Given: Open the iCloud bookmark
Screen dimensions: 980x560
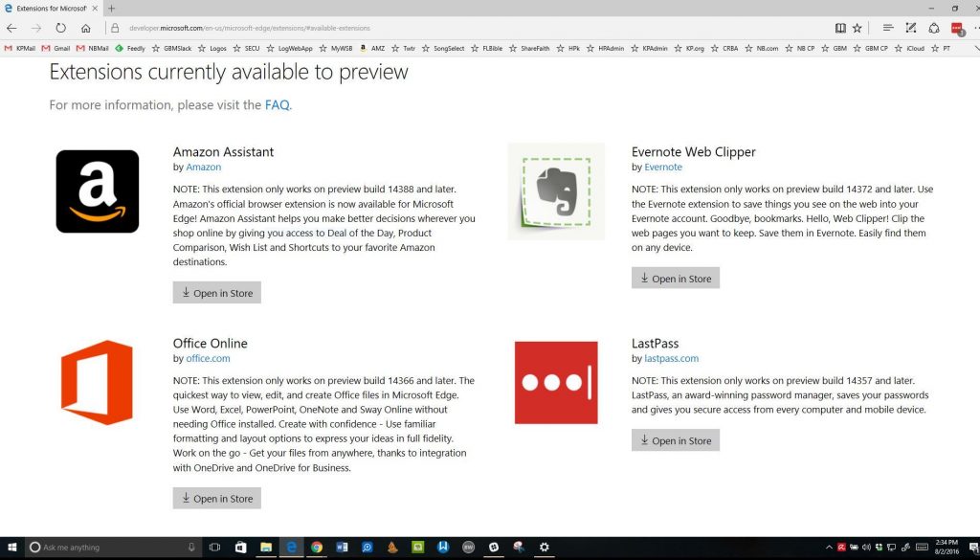Looking at the screenshot, I should [x=909, y=48].
